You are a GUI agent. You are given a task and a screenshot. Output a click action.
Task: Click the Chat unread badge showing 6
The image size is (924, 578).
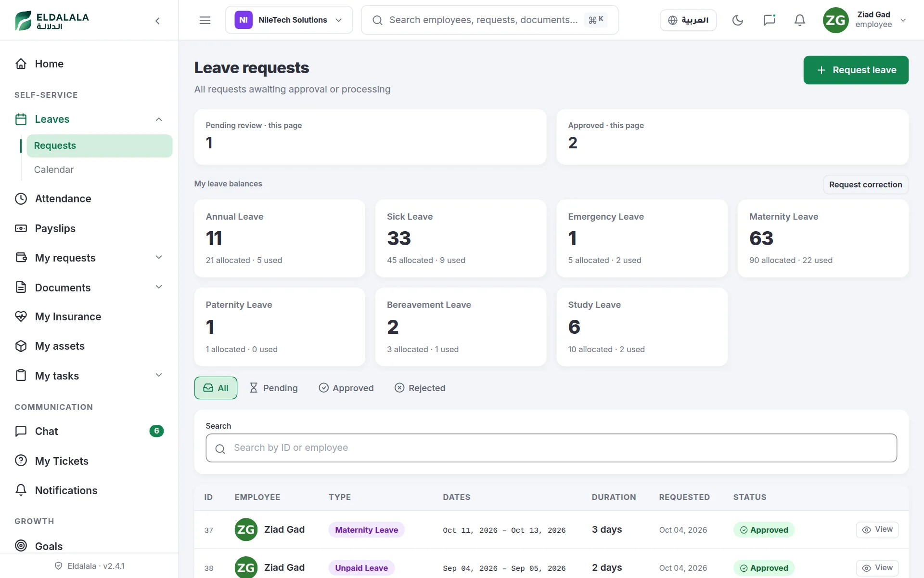click(x=156, y=431)
